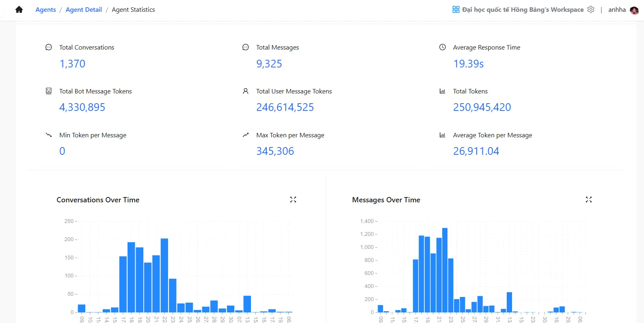Select Agent Statistics breadcrumb text
Screen dimensions: 644x323
point(133,10)
